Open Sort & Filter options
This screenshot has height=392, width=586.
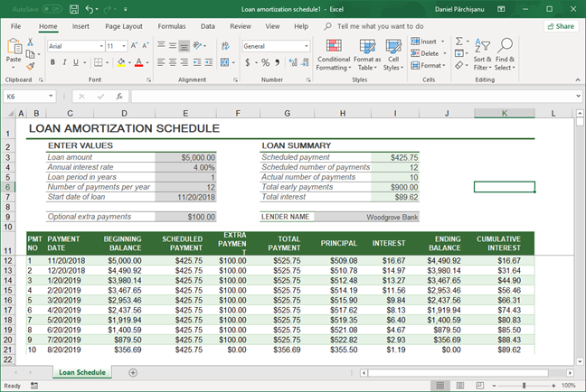(x=482, y=55)
